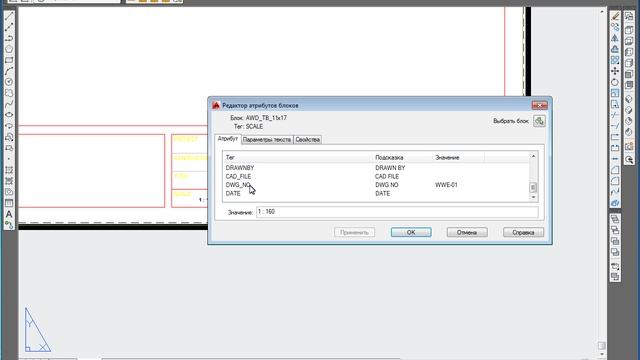Select the DATE attribute row
This screenshot has height=360, width=640.
point(376,193)
